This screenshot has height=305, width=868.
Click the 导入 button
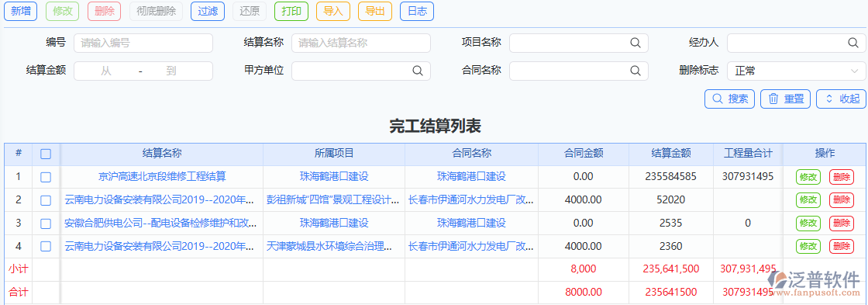[x=333, y=11]
